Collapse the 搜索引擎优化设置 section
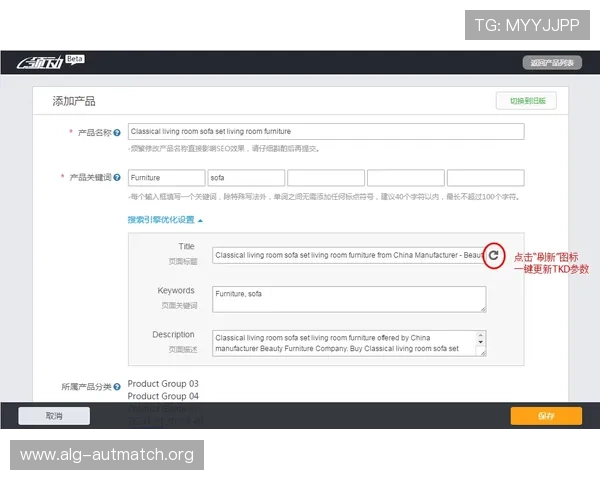600x480 pixels. [165, 220]
